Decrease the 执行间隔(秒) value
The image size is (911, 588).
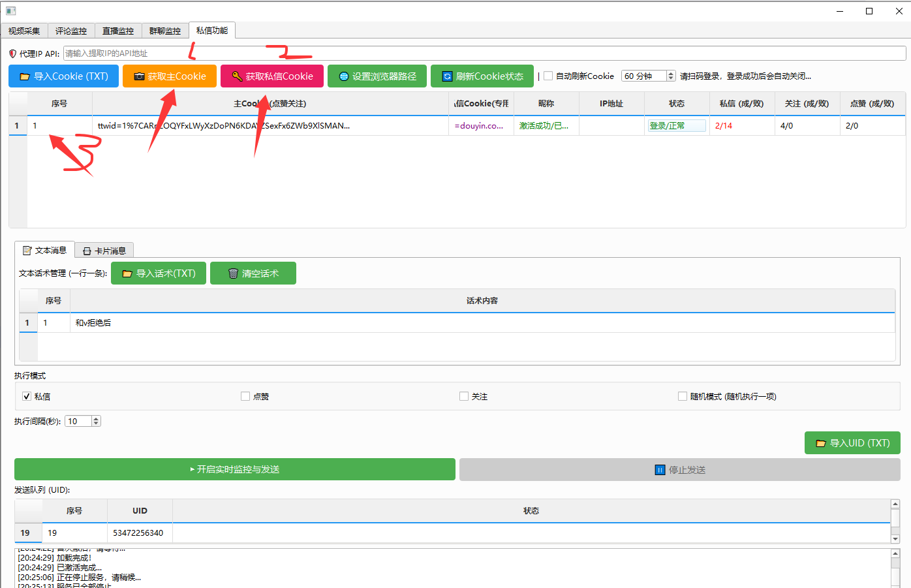[97, 424]
